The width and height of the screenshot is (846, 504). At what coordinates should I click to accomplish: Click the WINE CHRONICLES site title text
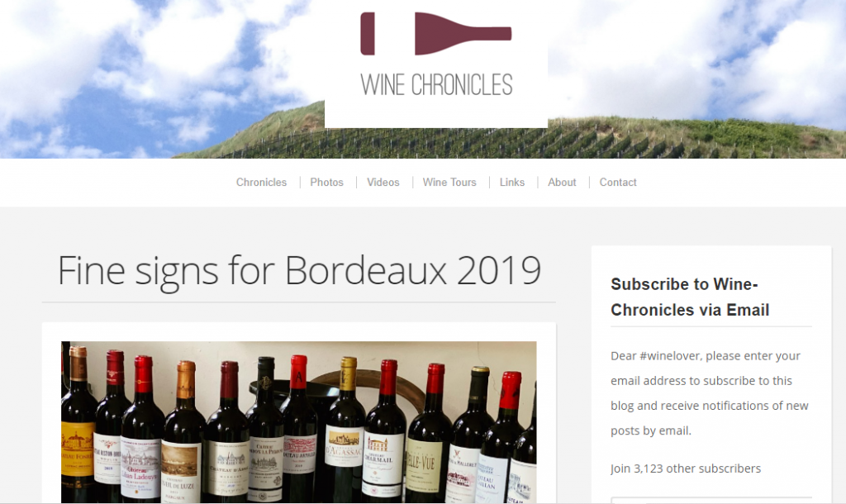[x=436, y=85]
